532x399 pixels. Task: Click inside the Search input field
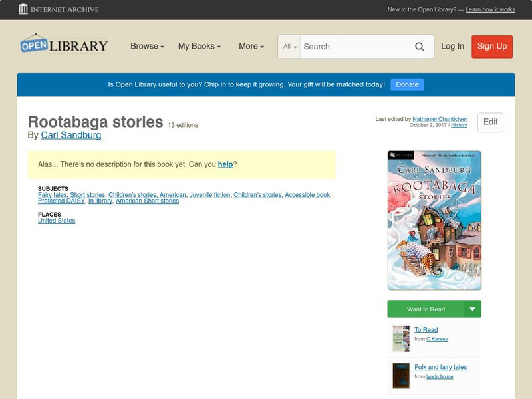[352, 47]
